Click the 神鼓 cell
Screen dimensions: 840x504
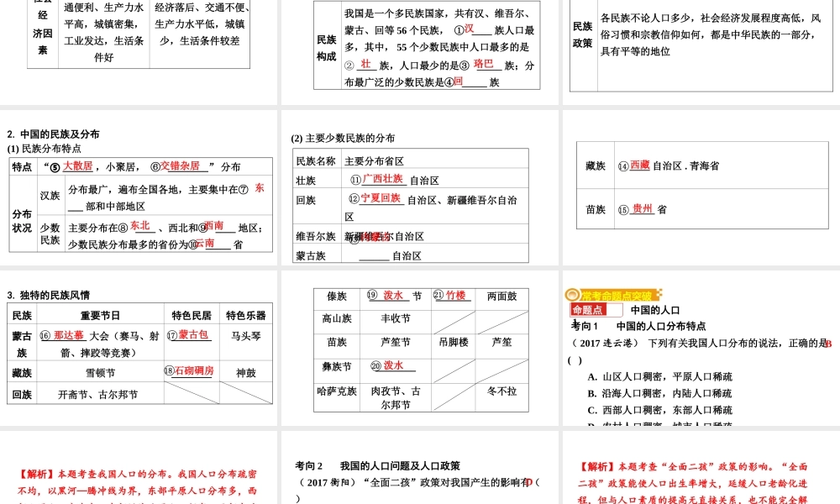pyautogui.click(x=246, y=373)
